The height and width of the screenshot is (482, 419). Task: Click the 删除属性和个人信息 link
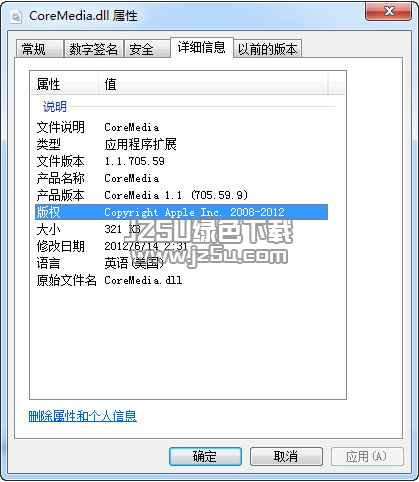(x=83, y=416)
